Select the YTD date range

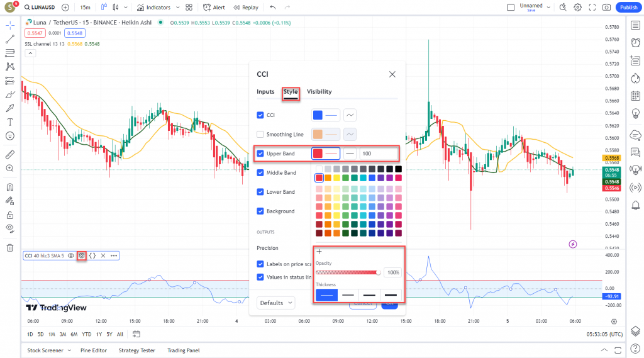[87, 334]
